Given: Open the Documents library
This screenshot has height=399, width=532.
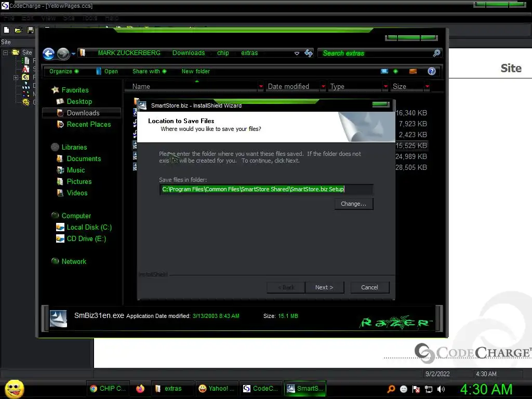Looking at the screenshot, I should 84,159.
